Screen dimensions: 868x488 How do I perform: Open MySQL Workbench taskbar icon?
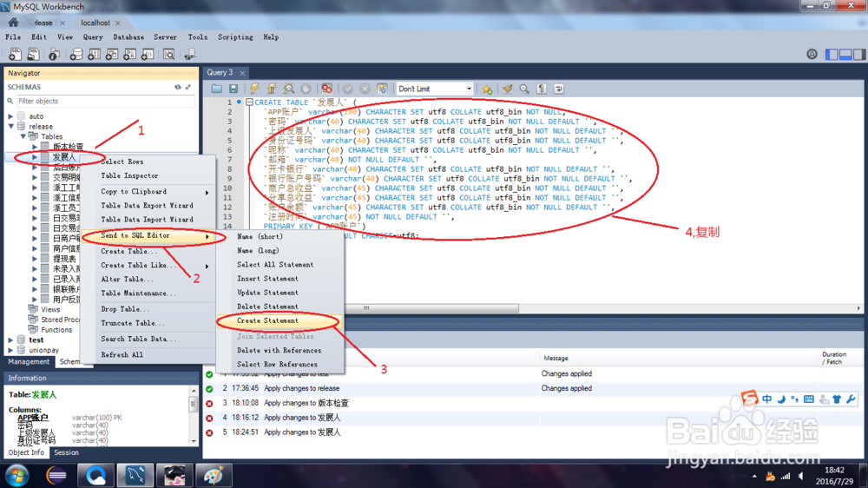click(x=135, y=475)
